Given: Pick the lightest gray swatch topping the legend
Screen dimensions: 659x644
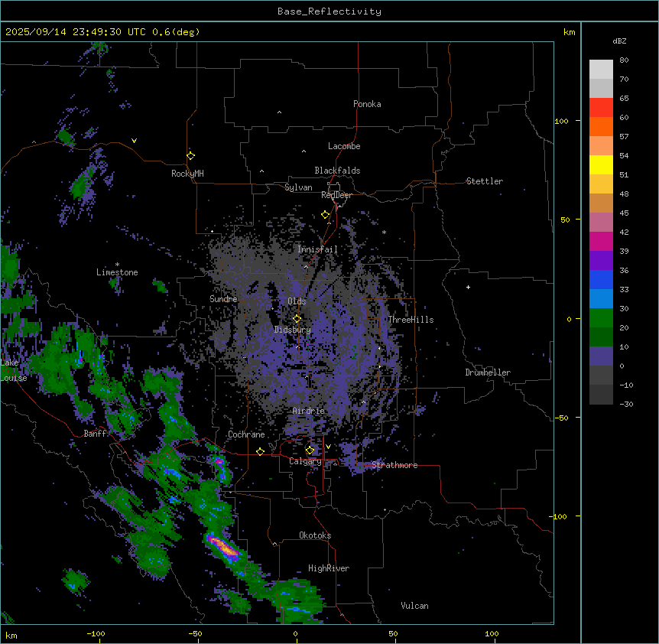Looking at the screenshot, I should click(601, 70).
